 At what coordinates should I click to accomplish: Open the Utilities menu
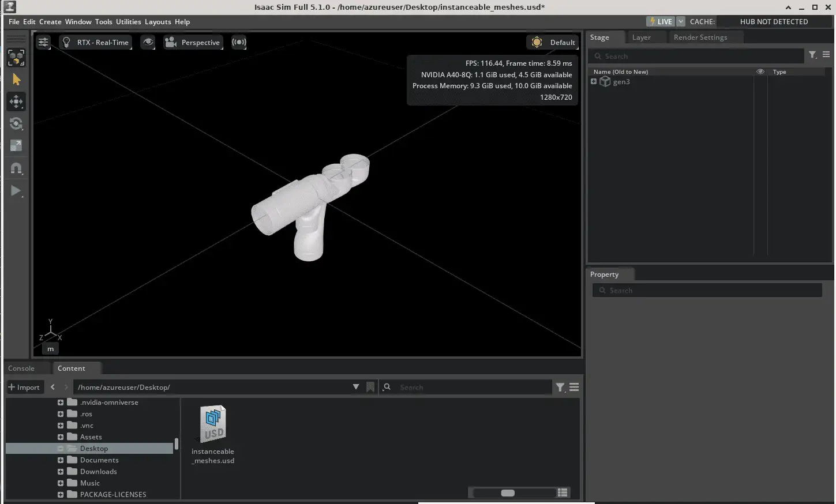tap(128, 21)
